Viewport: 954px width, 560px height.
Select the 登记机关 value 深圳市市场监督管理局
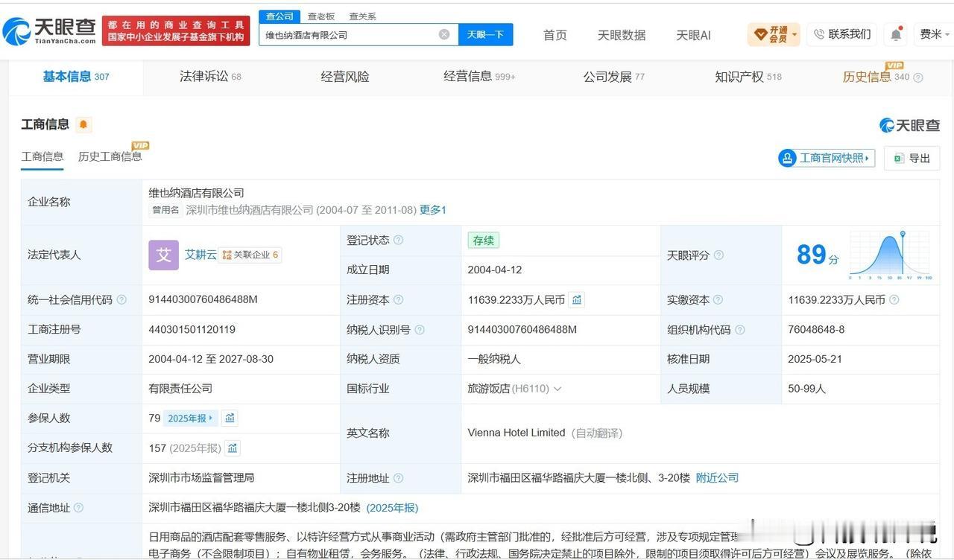coord(201,477)
